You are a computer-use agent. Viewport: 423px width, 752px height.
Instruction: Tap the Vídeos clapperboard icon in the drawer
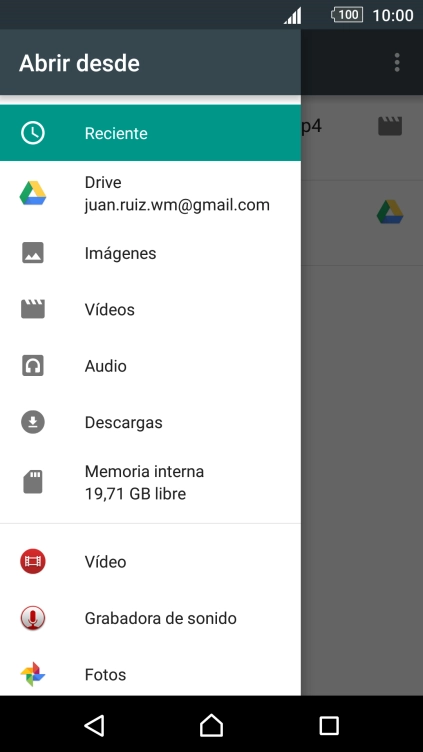[x=33, y=309]
